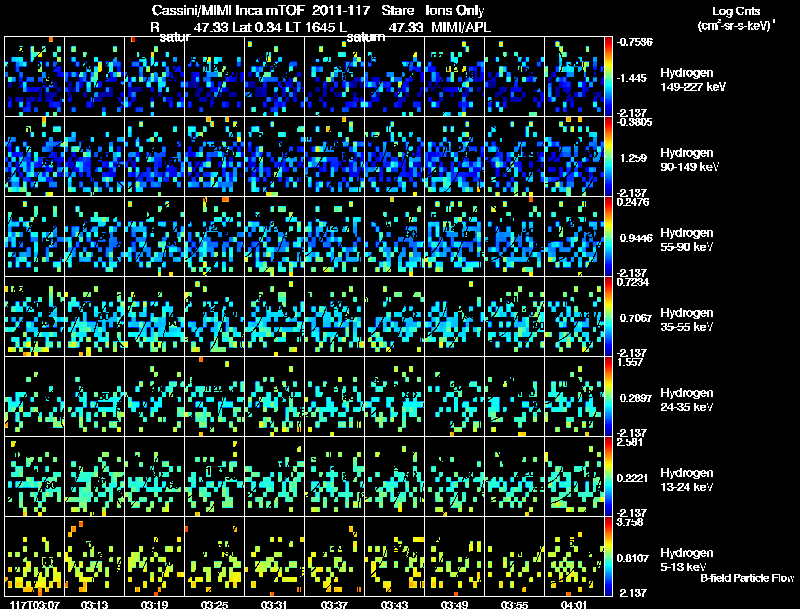The image size is (800, 609).
Task: Click the '3.758' color scale value
Action: click(630, 522)
